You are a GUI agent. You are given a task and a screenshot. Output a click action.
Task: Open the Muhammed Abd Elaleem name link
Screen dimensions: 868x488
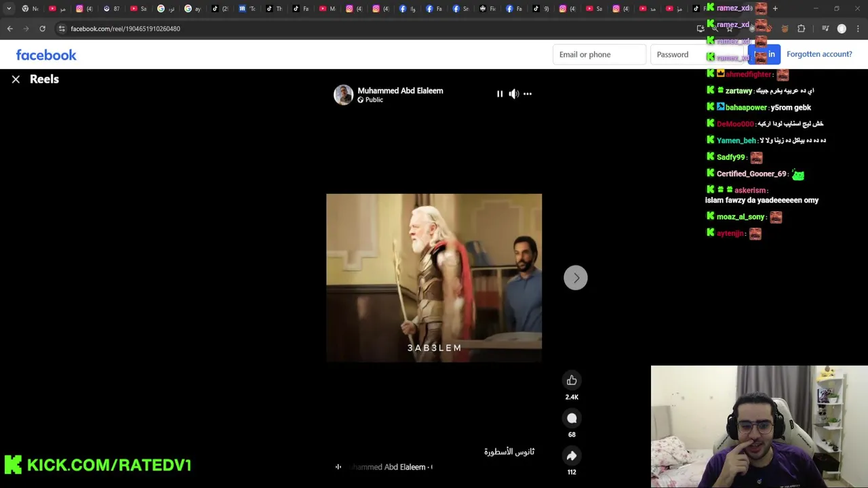pyautogui.click(x=400, y=91)
